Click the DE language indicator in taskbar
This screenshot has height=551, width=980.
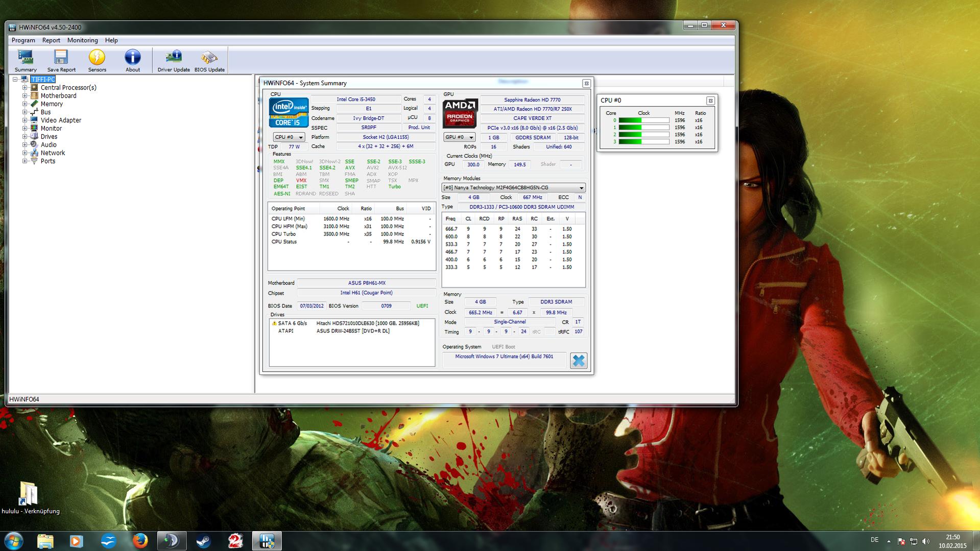(874, 540)
